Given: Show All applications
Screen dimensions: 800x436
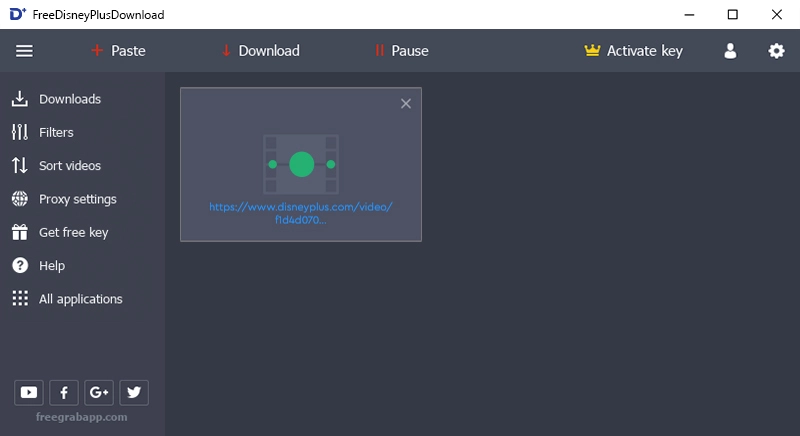Looking at the screenshot, I should [67, 299].
